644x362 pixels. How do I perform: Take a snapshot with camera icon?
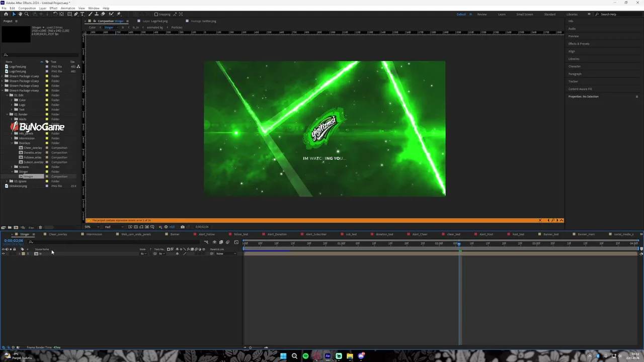tap(183, 227)
